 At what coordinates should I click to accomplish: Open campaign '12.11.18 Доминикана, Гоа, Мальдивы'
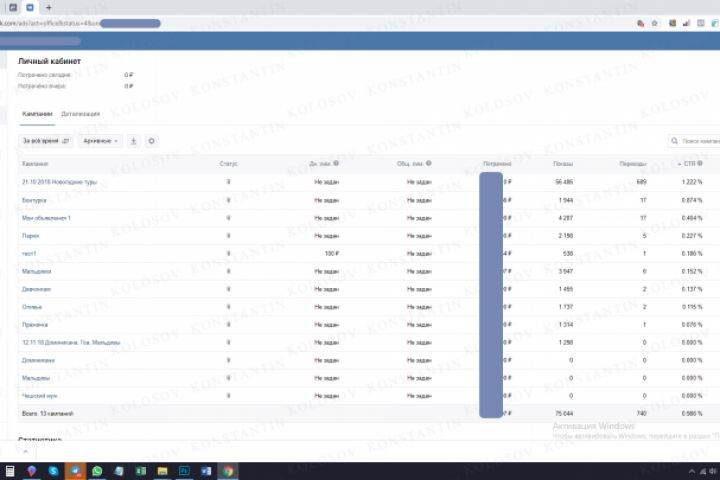[71, 342]
